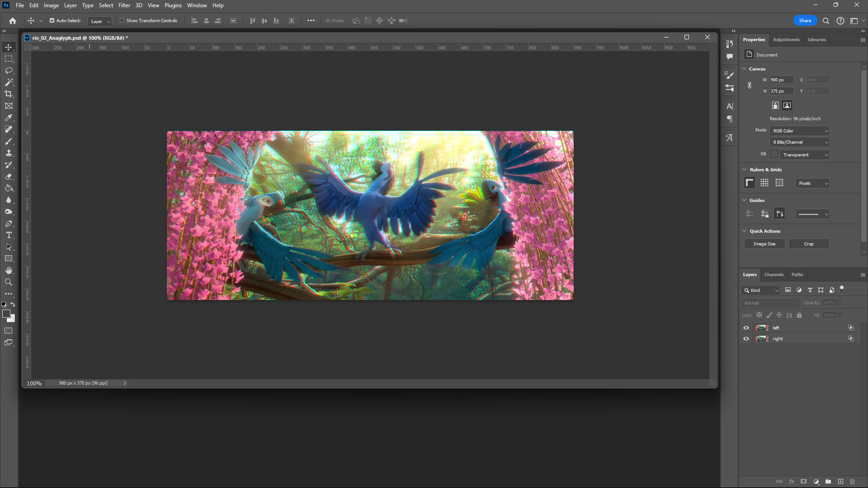Select the Clone Stamp tool
The image size is (868, 488).
(9, 153)
